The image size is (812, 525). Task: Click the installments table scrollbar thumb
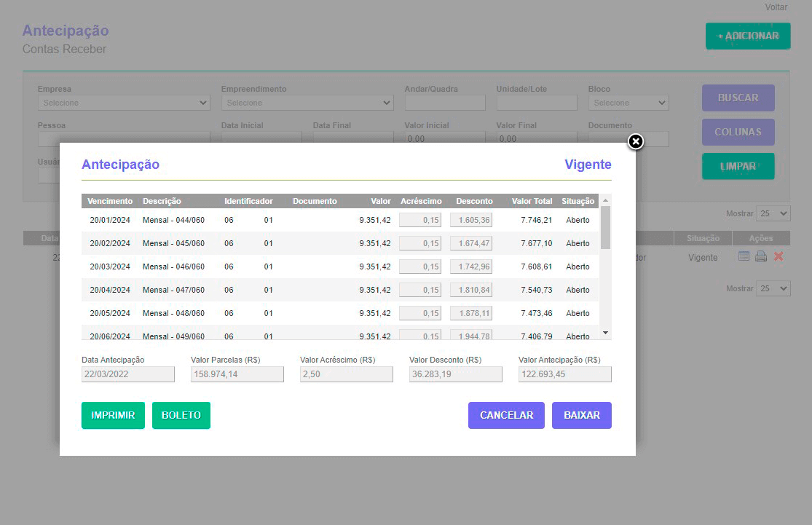click(x=605, y=227)
